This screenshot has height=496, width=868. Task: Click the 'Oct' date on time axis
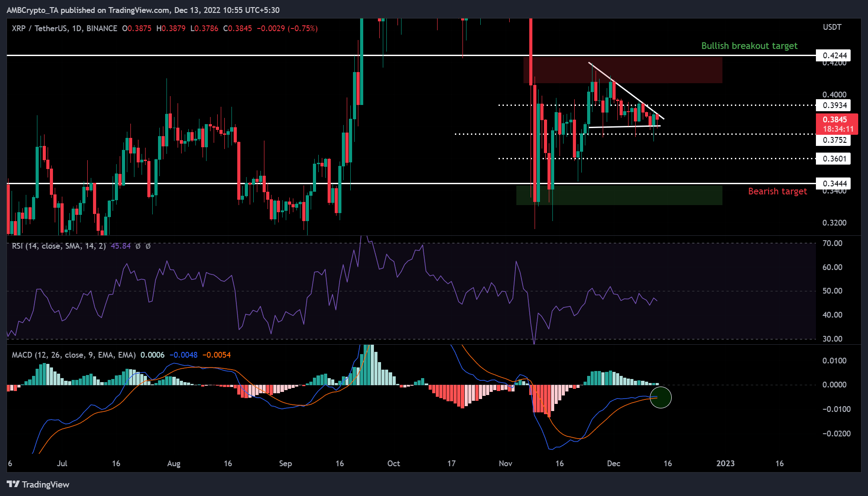point(393,464)
